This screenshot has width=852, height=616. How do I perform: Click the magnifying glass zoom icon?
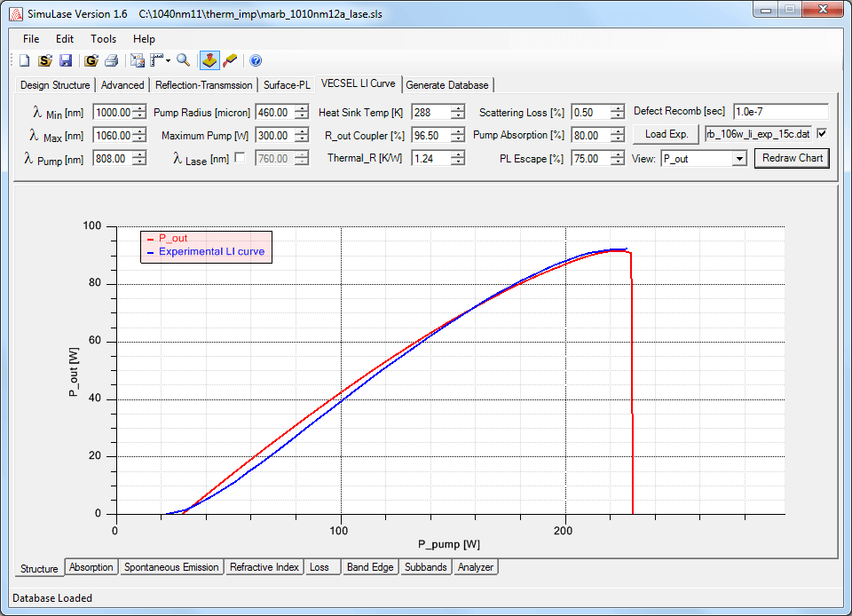pos(183,60)
